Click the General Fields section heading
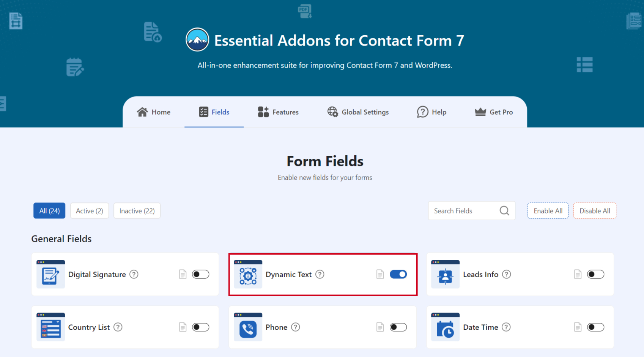The width and height of the screenshot is (644, 357). 61,239
